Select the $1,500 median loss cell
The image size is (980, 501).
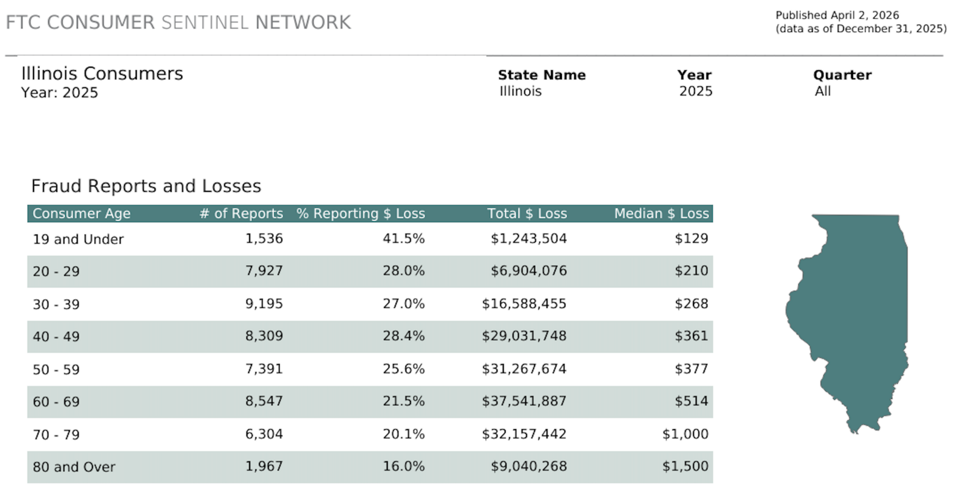(x=685, y=466)
